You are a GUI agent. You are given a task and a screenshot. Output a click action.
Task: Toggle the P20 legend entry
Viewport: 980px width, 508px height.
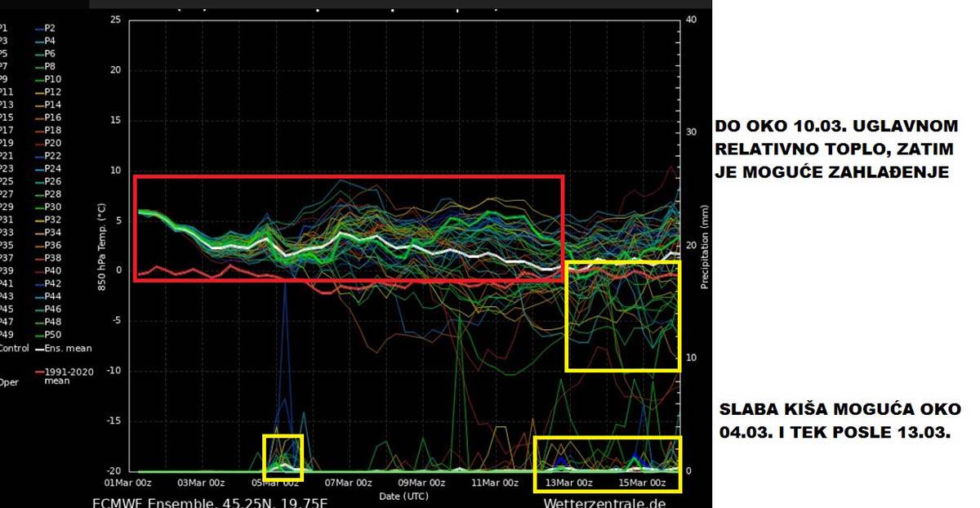point(51,143)
